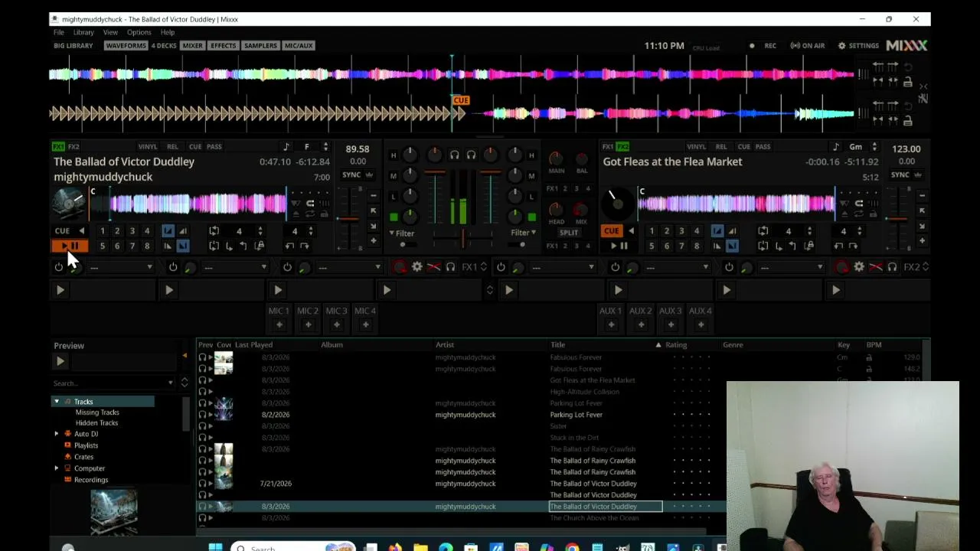Play the reverse arrow beside left deck CUE
980x551 pixels.
[x=81, y=230]
